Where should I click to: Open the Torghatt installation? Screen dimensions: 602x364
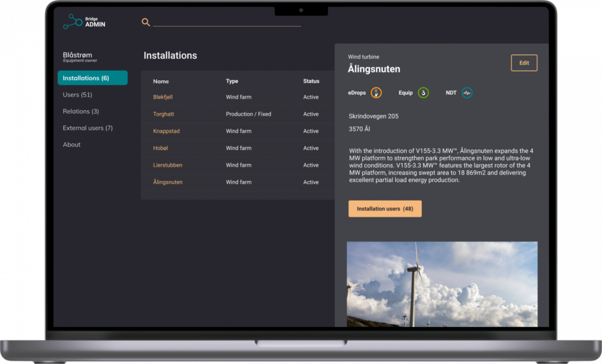(164, 114)
